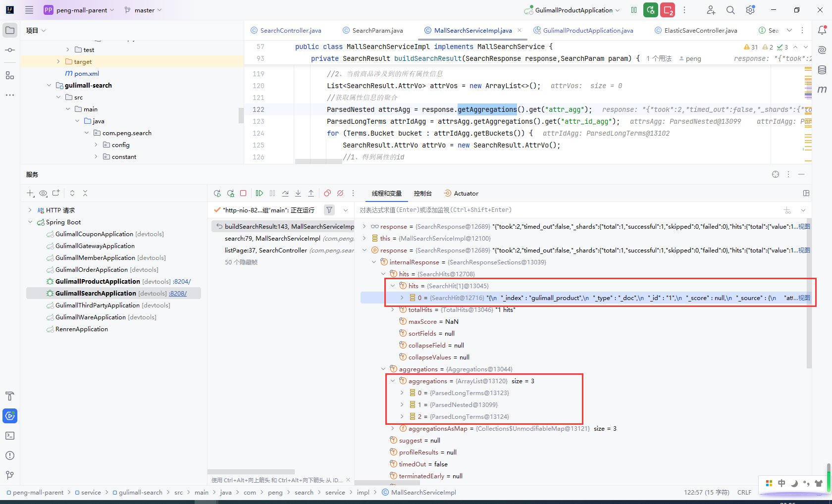Image resolution: width=832 pixels, height=504 pixels.
Task: Step over in debugger toolbar
Action: point(285,193)
